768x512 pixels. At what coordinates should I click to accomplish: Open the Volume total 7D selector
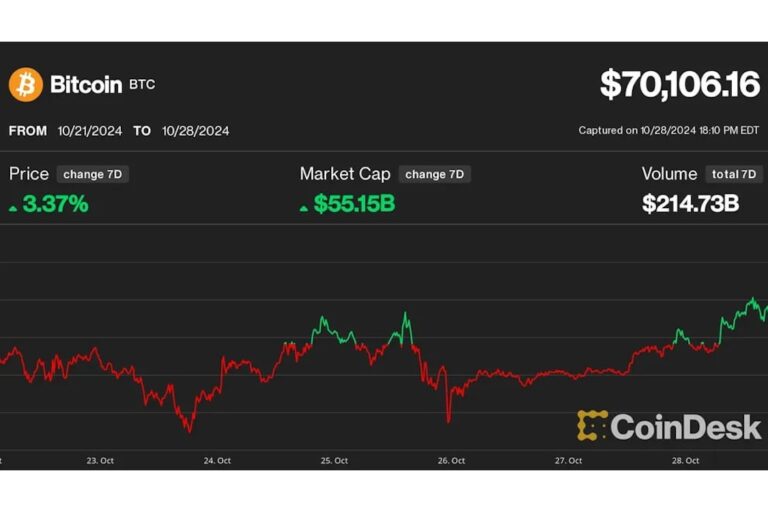[x=734, y=174]
